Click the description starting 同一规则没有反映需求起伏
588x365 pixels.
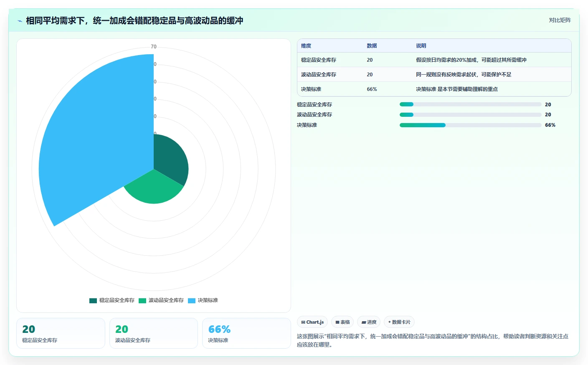464,75
